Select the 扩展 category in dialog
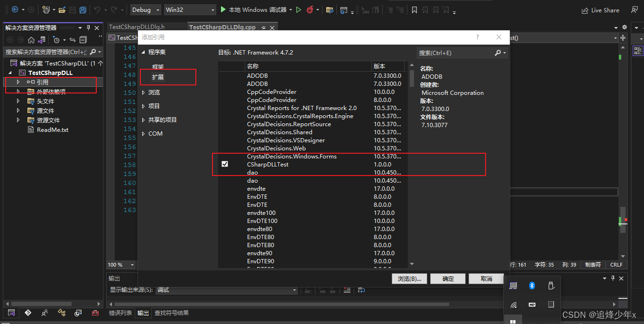The image size is (644, 324). [x=157, y=77]
